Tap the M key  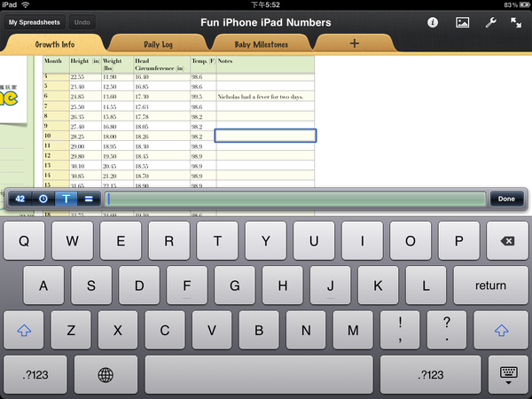coord(353,330)
